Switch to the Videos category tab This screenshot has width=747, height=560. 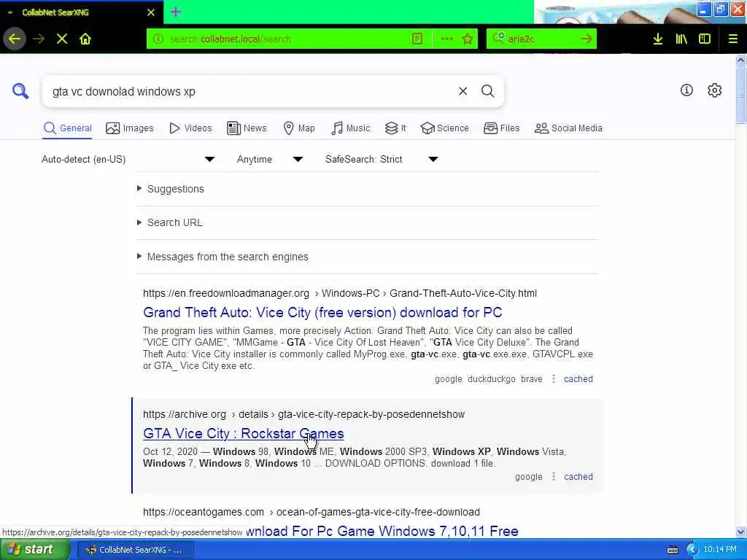click(x=190, y=128)
